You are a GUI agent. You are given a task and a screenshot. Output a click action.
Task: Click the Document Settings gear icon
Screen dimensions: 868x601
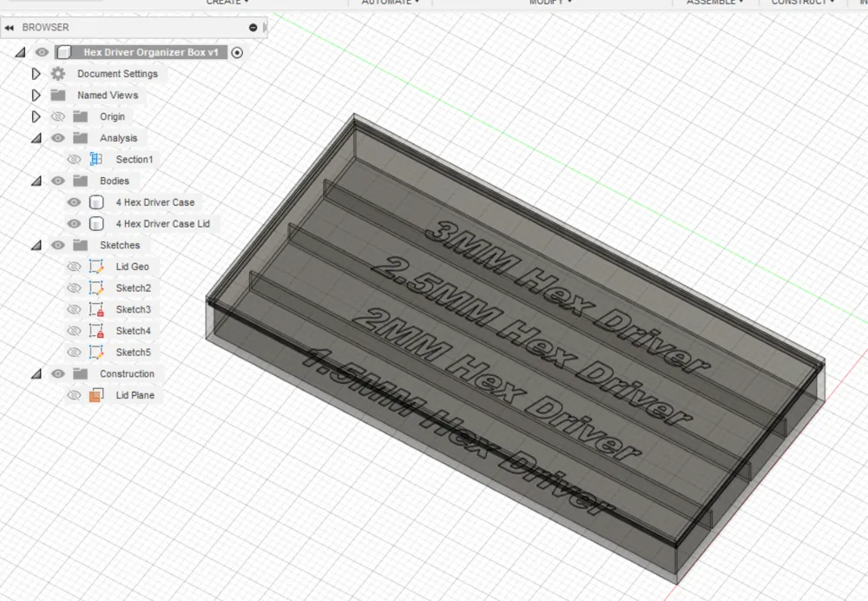[x=57, y=74]
